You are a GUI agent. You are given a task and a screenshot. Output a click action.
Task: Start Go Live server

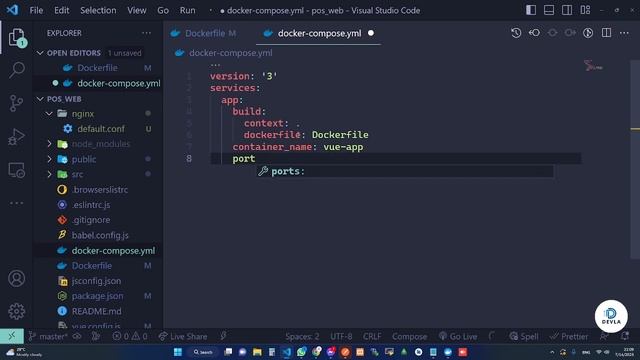[458, 336]
